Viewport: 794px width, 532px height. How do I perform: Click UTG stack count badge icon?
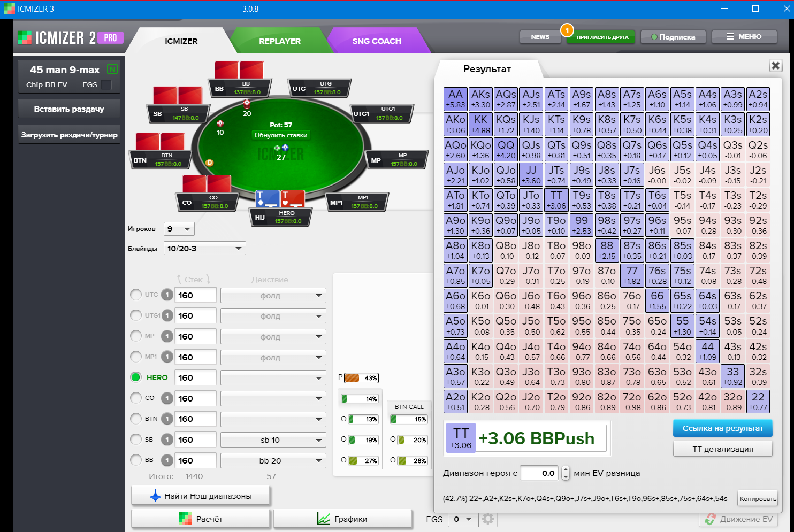[167, 295]
